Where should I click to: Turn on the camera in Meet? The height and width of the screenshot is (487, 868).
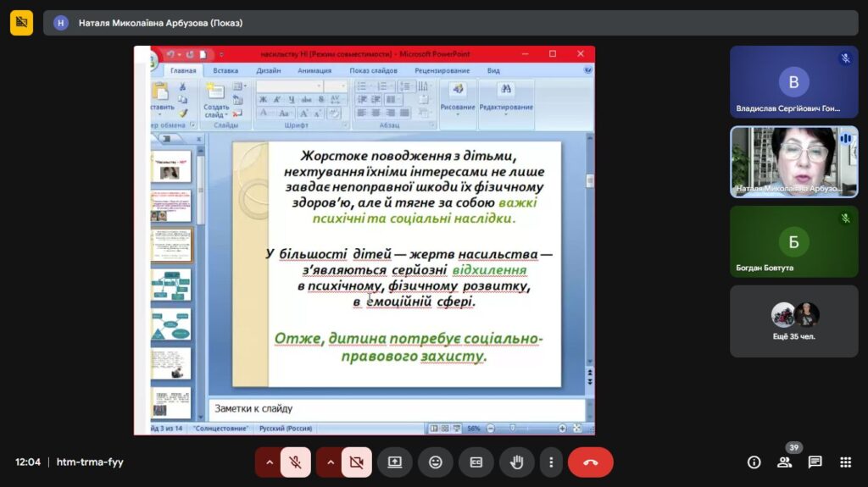(356, 462)
